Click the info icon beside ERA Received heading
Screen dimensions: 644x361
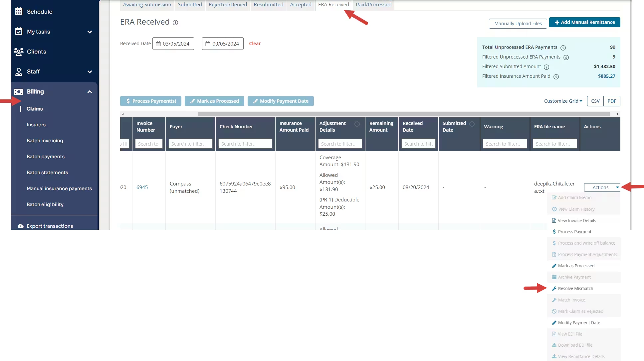point(175,23)
